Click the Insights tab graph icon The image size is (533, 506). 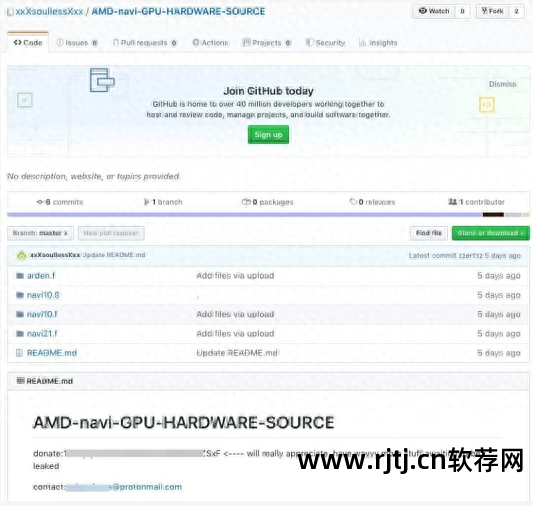click(363, 43)
